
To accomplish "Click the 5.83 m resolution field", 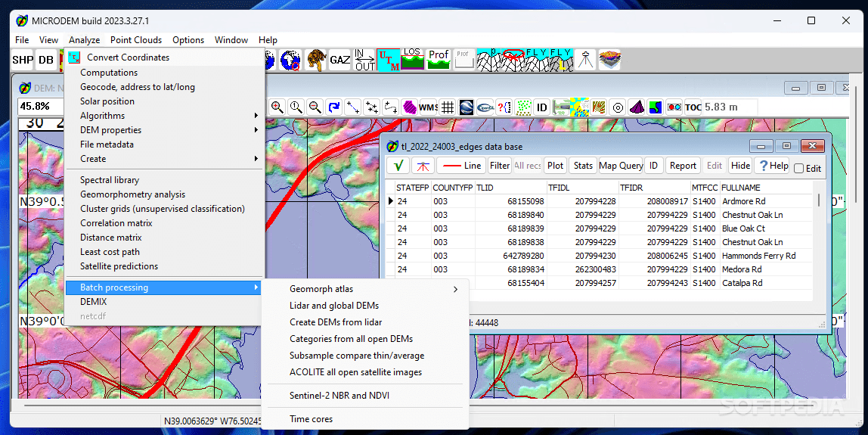I will [x=729, y=107].
